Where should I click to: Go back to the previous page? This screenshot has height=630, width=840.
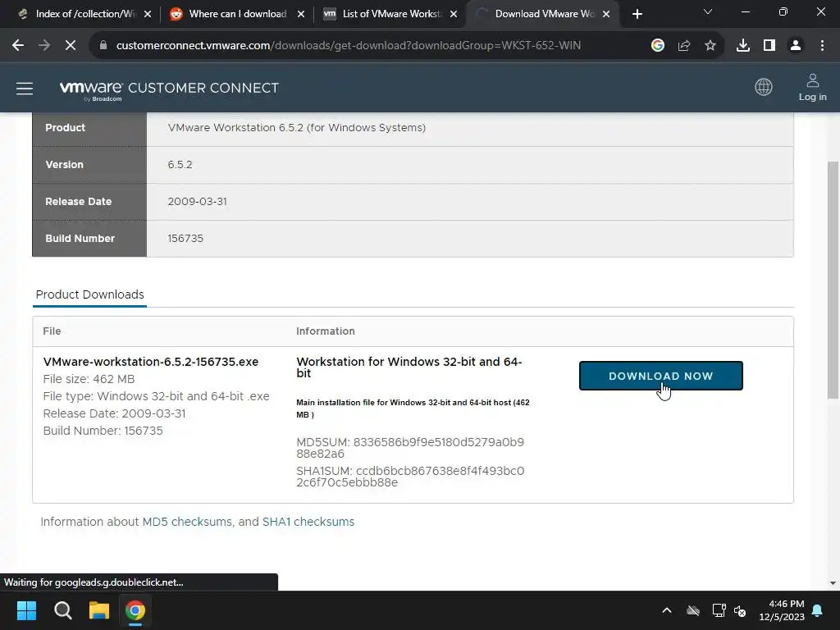pos(18,46)
